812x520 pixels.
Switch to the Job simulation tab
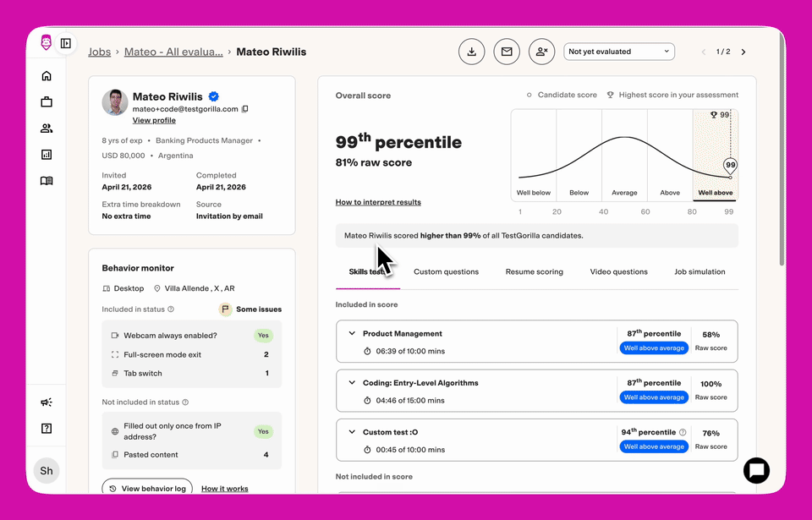point(700,272)
